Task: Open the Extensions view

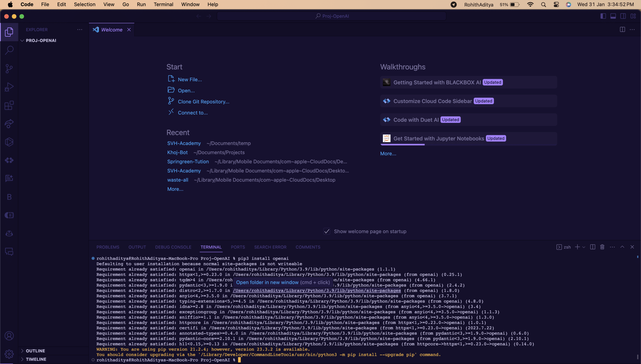Action: [x=9, y=105]
